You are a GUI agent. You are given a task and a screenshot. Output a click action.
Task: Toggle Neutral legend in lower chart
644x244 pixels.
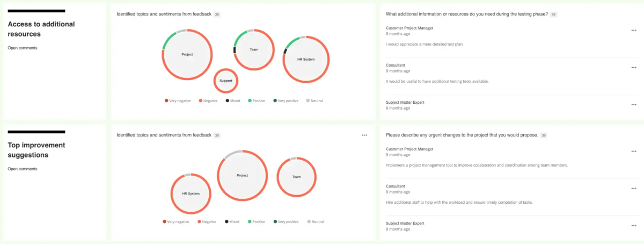(x=316, y=221)
